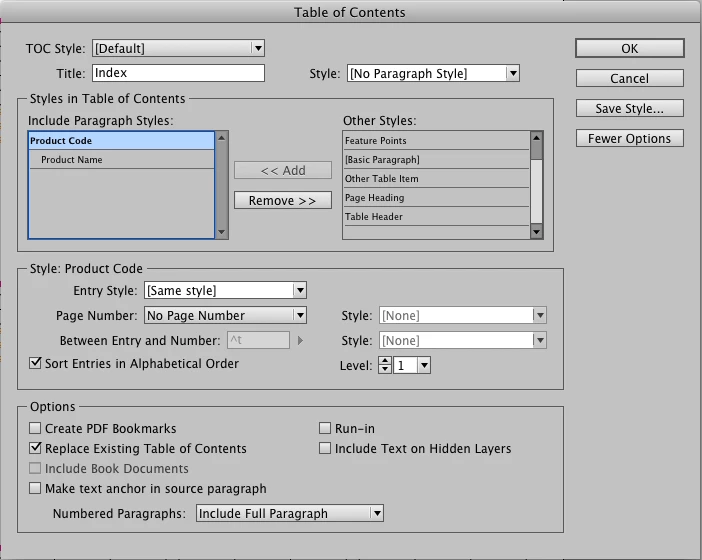Open the TOC Style dropdown
Screen dimensions: 702x560
coord(178,48)
